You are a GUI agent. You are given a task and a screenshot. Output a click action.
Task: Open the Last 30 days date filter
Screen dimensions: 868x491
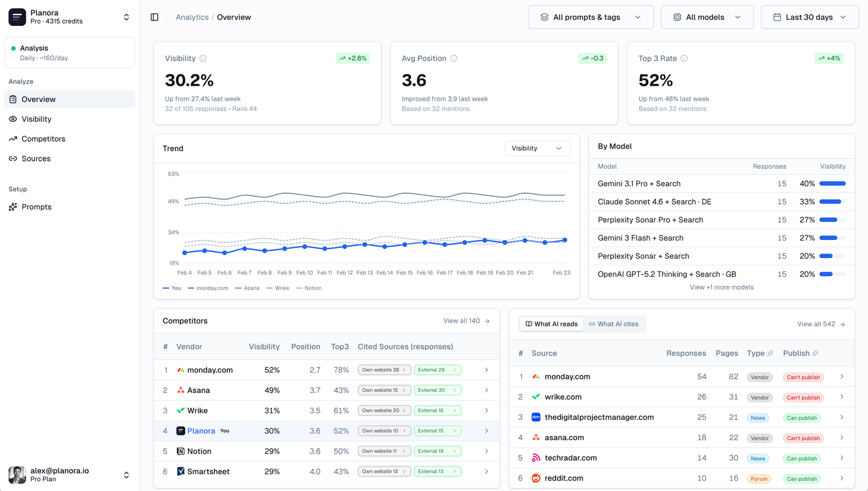click(810, 17)
